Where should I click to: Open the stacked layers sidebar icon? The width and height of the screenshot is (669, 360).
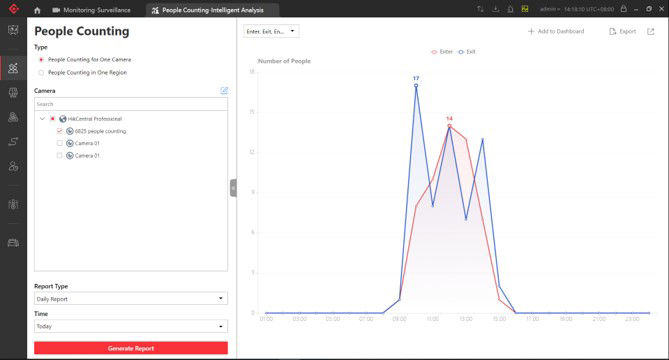pos(13,117)
